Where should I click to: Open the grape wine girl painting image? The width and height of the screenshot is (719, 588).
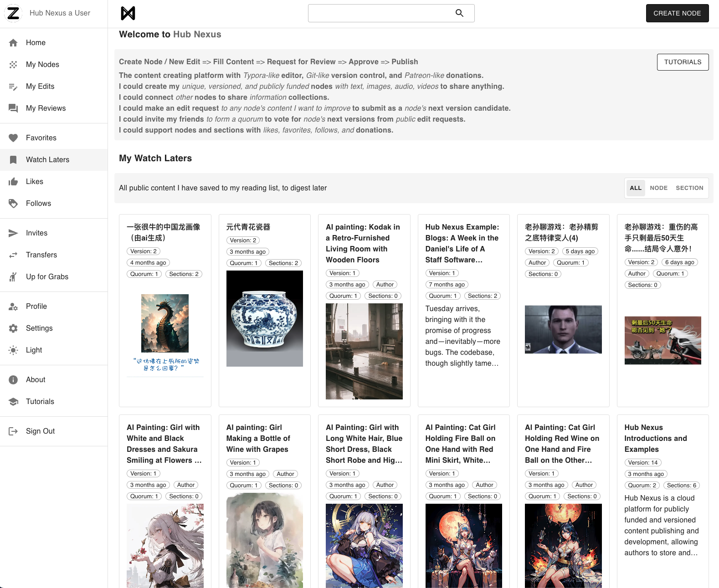[265, 540]
